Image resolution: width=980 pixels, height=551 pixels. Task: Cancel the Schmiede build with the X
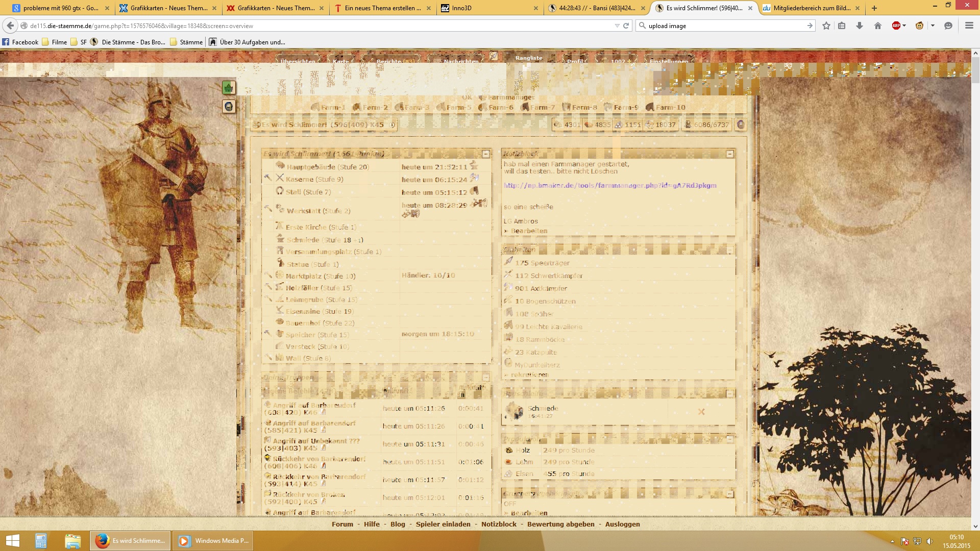click(x=701, y=412)
